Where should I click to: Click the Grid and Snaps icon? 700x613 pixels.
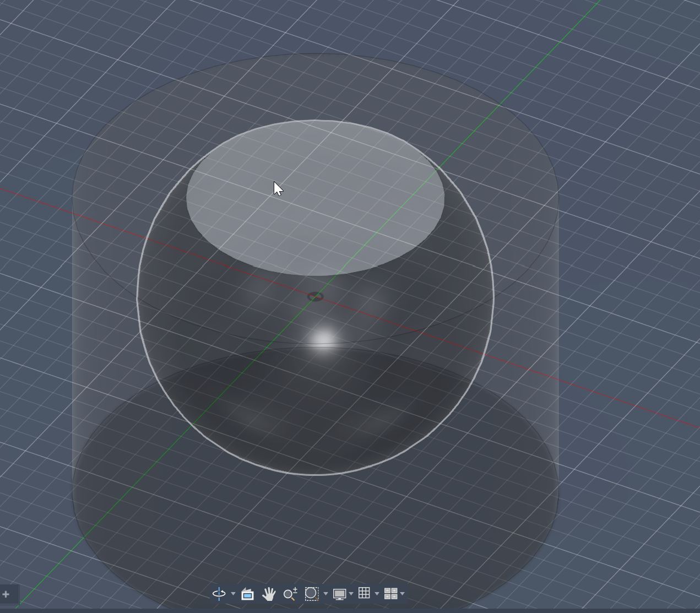(365, 594)
